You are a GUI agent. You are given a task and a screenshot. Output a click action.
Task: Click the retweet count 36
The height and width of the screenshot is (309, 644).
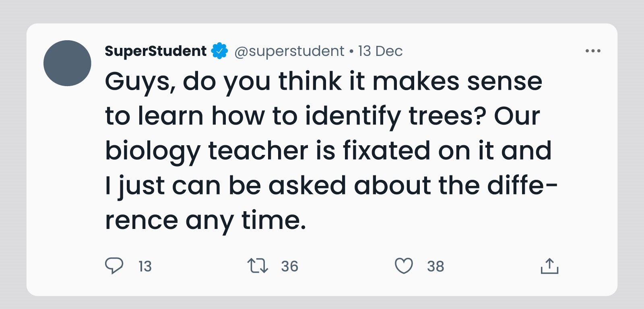[x=289, y=266]
